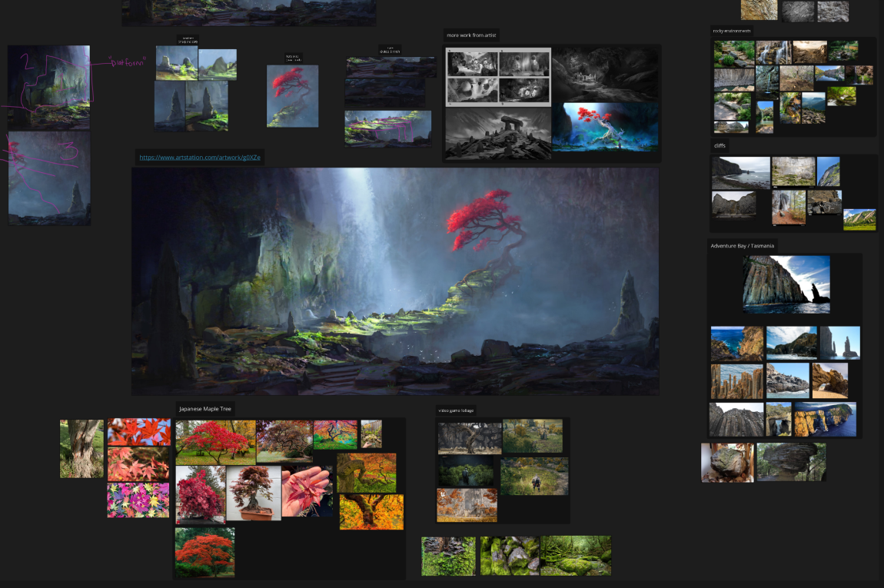This screenshot has height=588, width=884.
Task: Select the crop with pink platform box sketch
Action: [388, 128]
